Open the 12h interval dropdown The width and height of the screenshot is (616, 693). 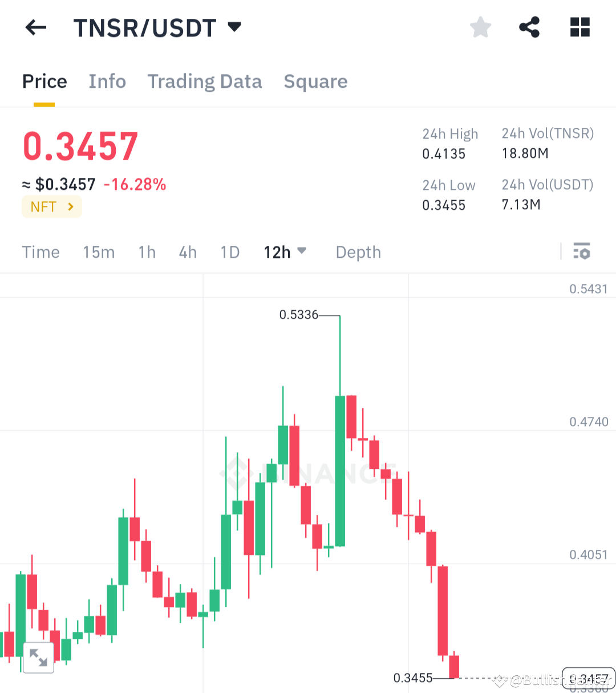[285, 252]
